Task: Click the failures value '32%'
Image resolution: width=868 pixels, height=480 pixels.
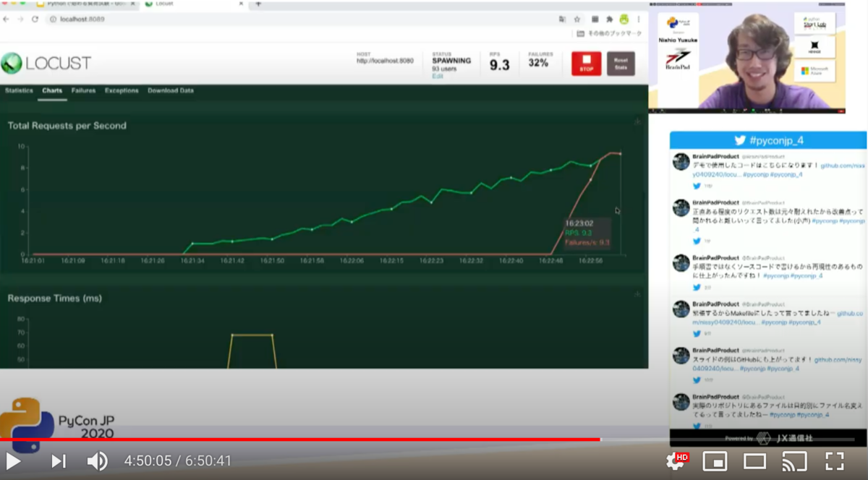Action: click(538, 63)
